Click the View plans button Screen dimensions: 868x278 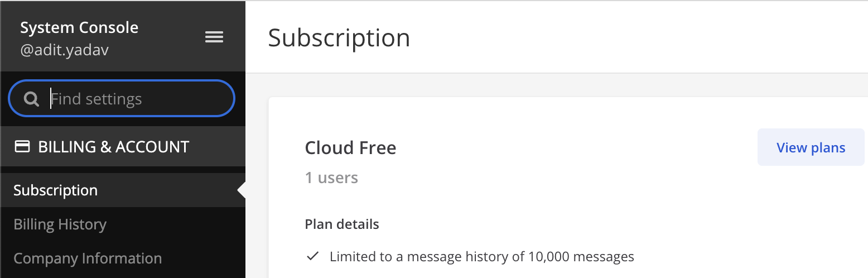pos(811,147)
